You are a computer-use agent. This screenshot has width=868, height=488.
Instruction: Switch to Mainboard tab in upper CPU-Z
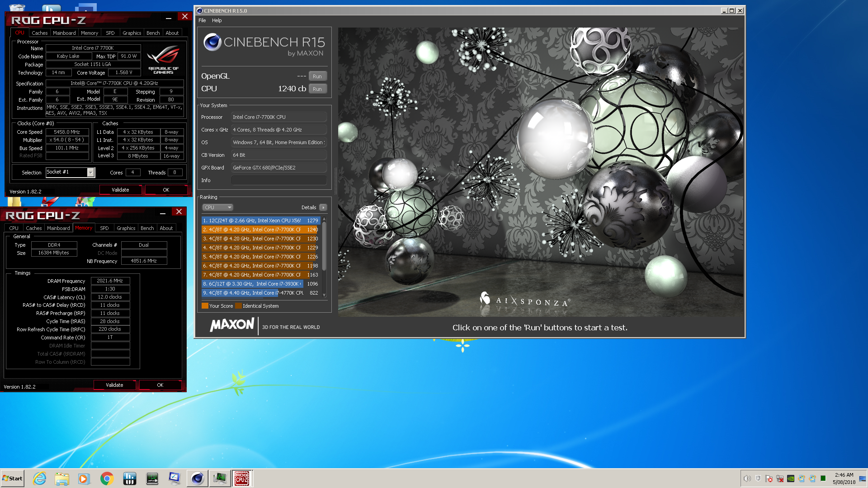click(x=64, y=33)
